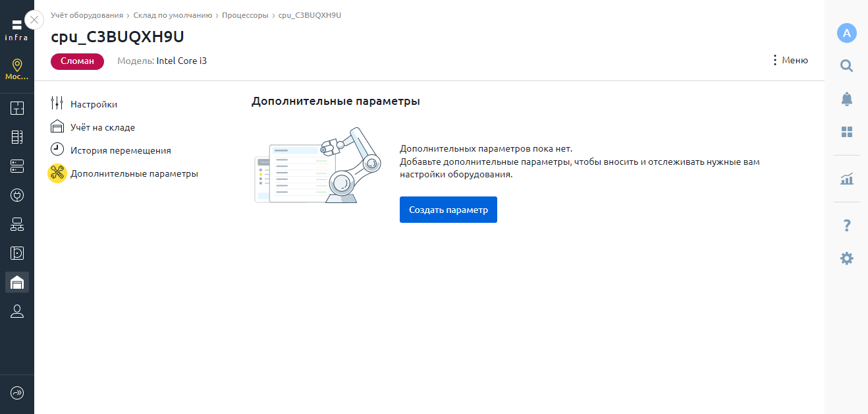This screenshot has height=414, width=868.
Task: Open the servers icon in the left sidebar
Action: click(x=17, y=166)
